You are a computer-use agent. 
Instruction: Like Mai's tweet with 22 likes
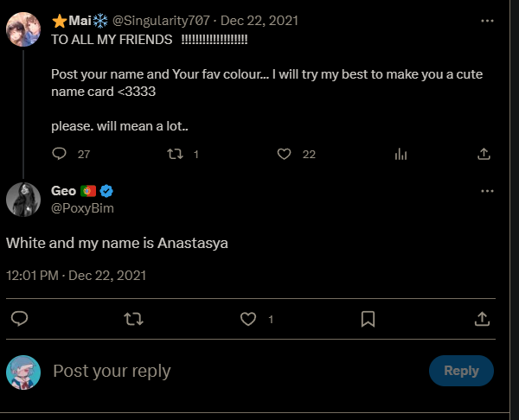pyautogui.click(x=284, y=154)
